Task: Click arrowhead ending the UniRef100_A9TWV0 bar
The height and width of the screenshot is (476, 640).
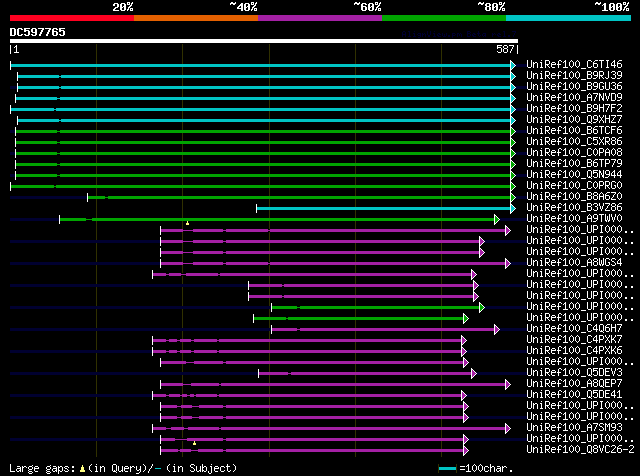Action: tap(497, 220)
